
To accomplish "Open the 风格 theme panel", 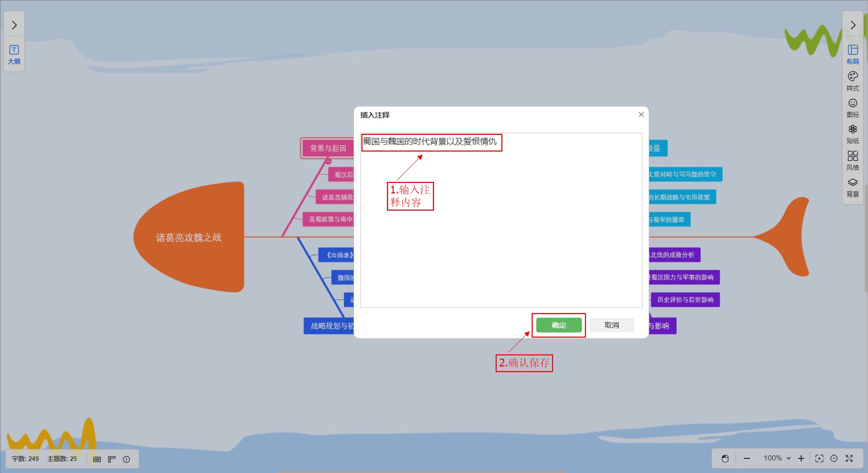I will click(852, 160).
